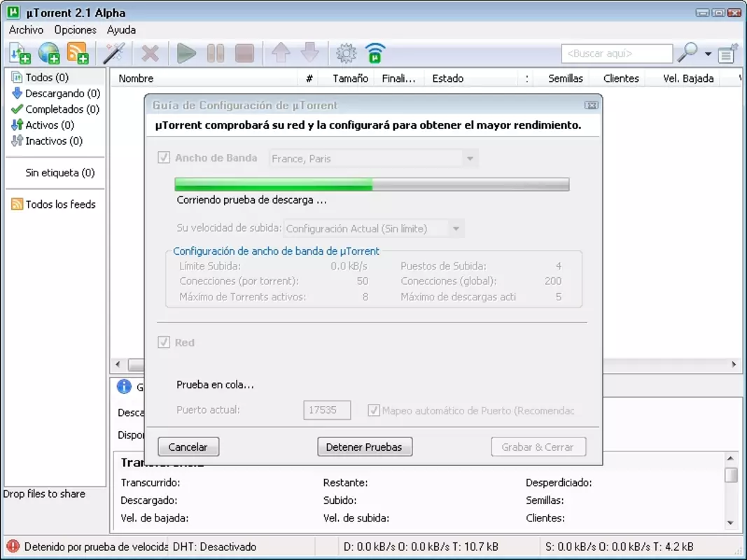Click the Cancelar button
Screen dimensions: 747x560
point(188,447)
